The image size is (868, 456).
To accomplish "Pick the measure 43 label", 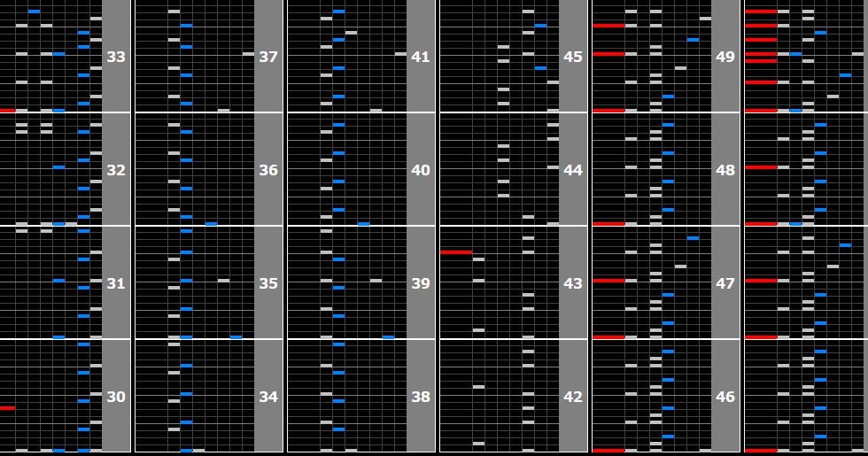I will tap(573, 283).
